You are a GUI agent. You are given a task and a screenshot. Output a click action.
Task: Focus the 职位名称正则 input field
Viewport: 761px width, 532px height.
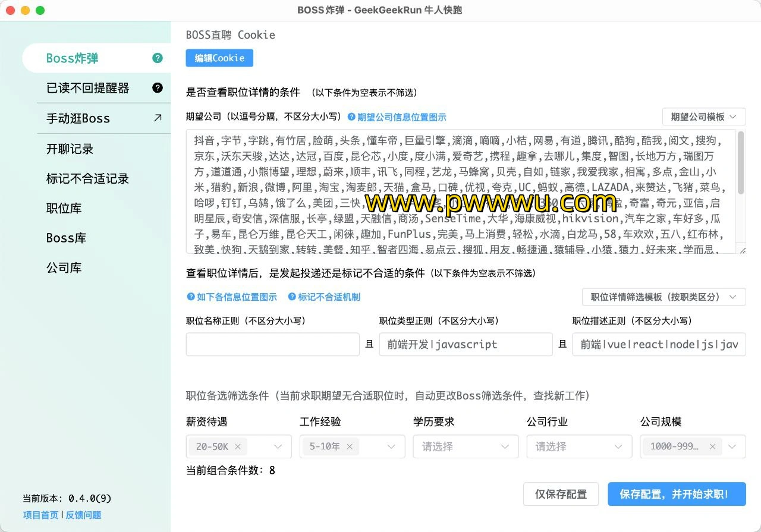coord(272,344)
